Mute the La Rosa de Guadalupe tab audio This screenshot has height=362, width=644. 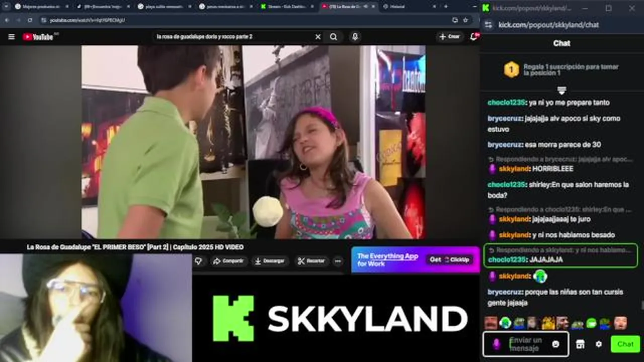coord(366,7)
